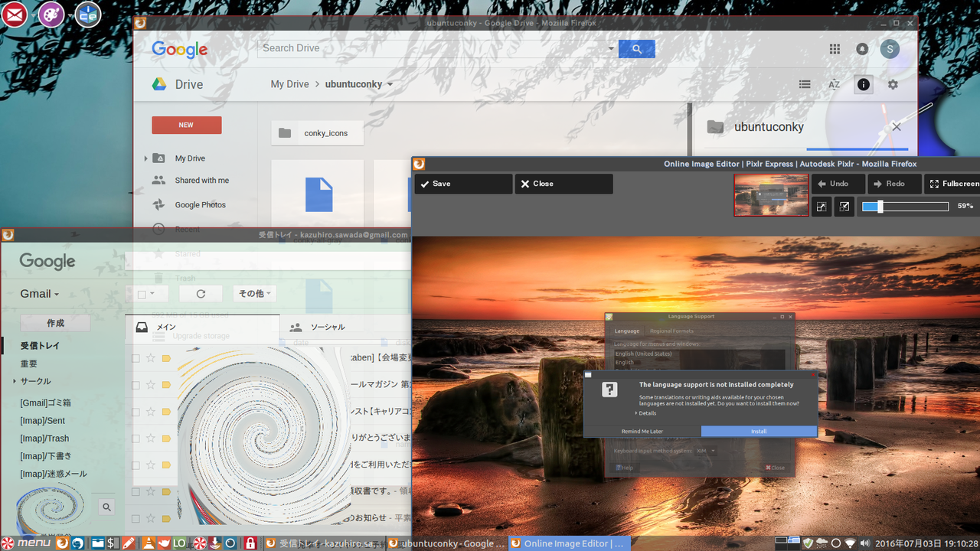Open the Gmail select checkbox dropdown arrow
The image size is (980, 551).
point(152,294)
